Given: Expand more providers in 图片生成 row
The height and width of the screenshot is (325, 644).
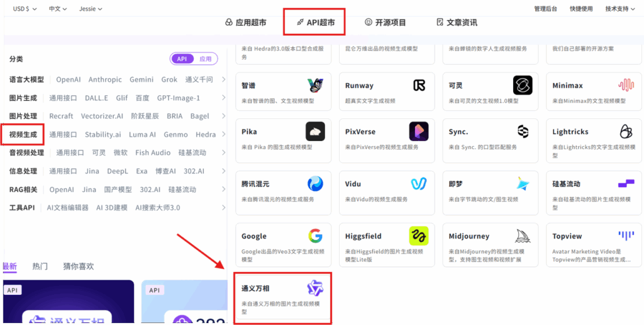Looking at the screenshot, I should 223,98.
